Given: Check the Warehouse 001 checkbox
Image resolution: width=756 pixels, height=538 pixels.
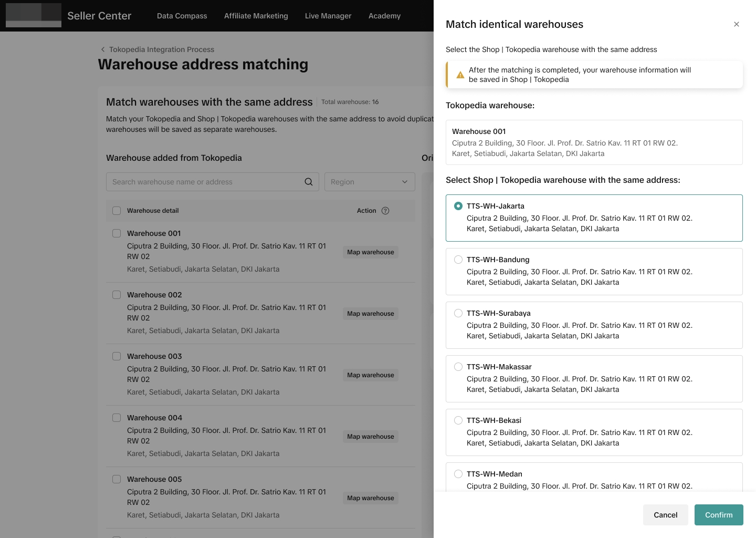Looking at the screenshot, I should [117, 233].
